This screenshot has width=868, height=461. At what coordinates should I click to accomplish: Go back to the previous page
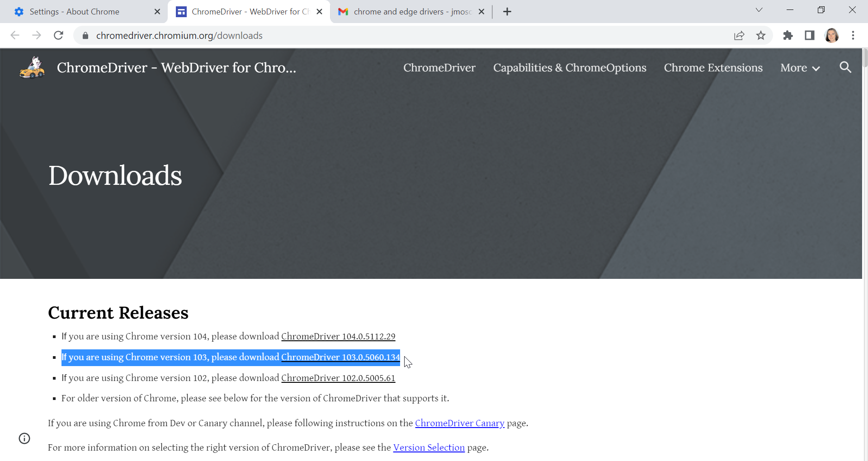(x=15, y=35)
